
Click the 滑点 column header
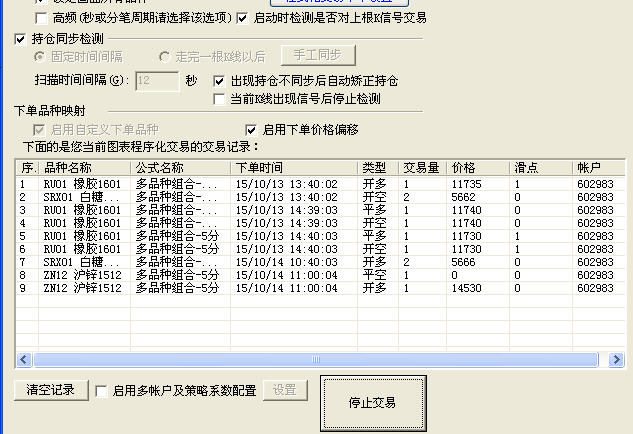[x=540, y=167]
